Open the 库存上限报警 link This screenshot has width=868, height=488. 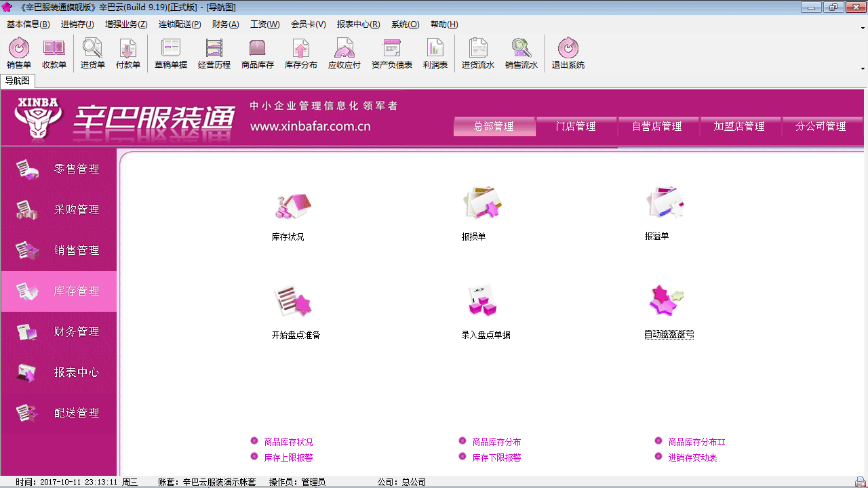289,457
